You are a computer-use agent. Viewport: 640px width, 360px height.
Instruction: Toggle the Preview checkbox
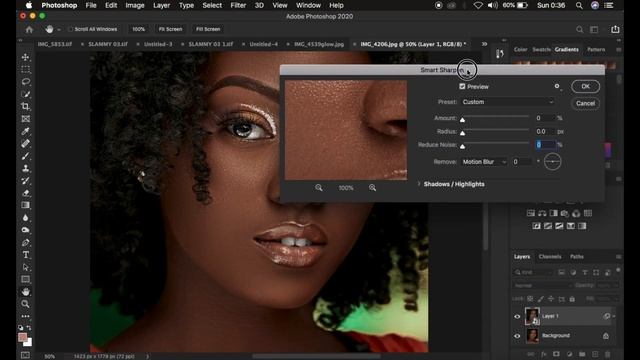(x=462, y=87)
